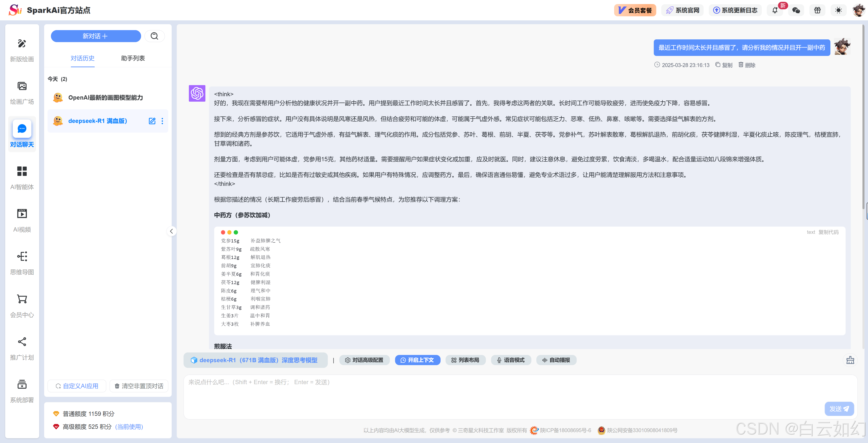Image resolution: width=868 pixels, height=443 pixels.
Task: Click the search conversations magnifier icon
Action: click(154, 36)
